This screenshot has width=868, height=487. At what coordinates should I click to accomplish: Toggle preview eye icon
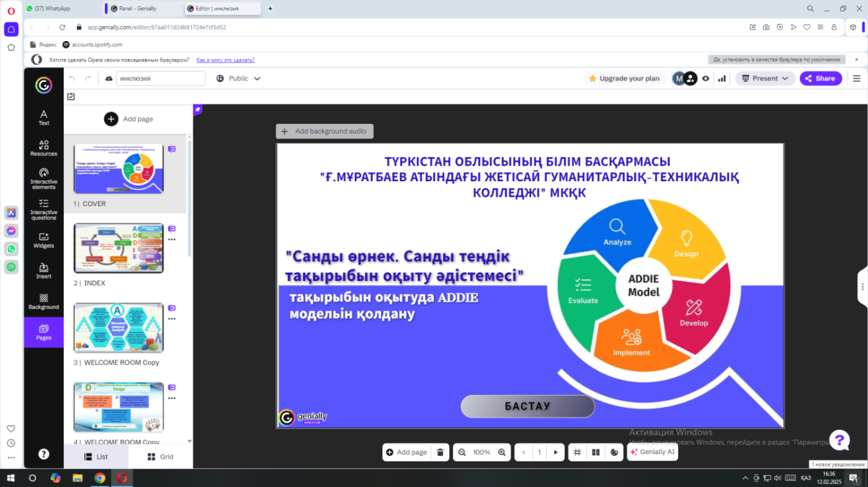pyautogui.click(x=706, y=79)
